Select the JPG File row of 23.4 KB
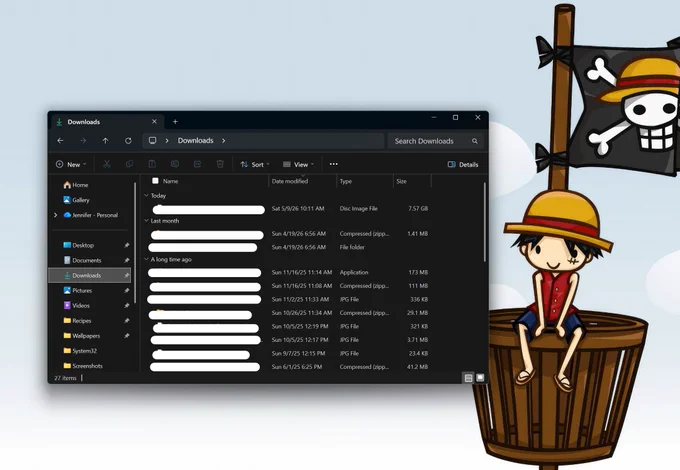The height and width of the screenshot is (470, 680). tap(288, 353)
